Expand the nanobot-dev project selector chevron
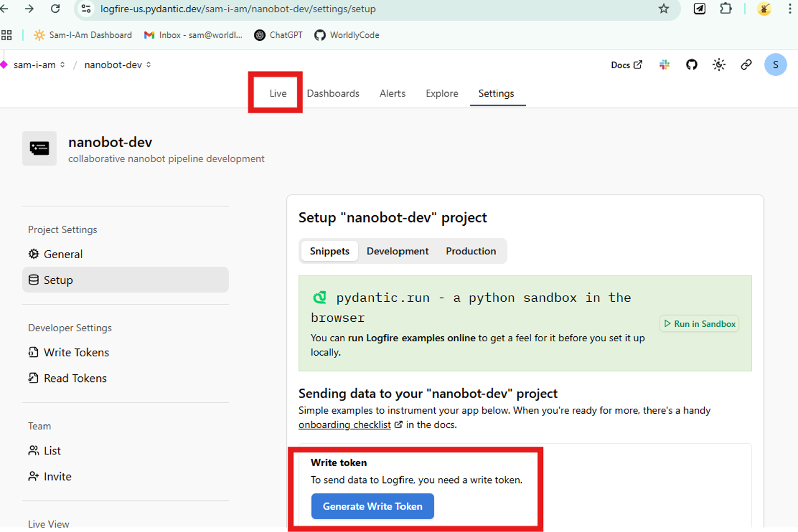The width and height of the screenshot is (798, 532). click(148, 65)
